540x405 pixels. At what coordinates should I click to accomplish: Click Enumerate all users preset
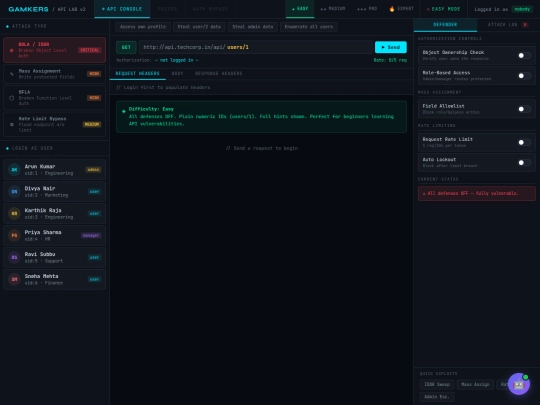click(309, 27)
